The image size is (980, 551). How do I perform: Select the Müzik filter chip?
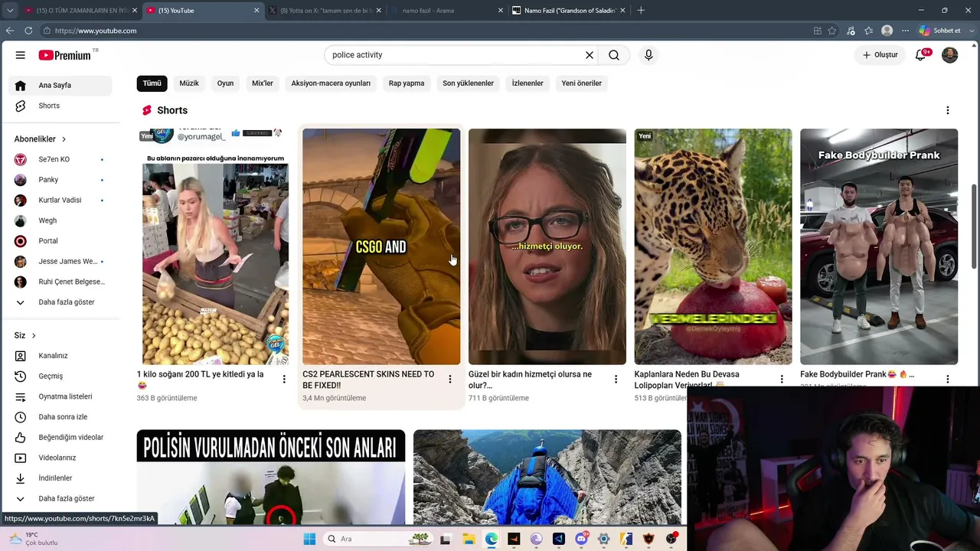pos(189,83)
